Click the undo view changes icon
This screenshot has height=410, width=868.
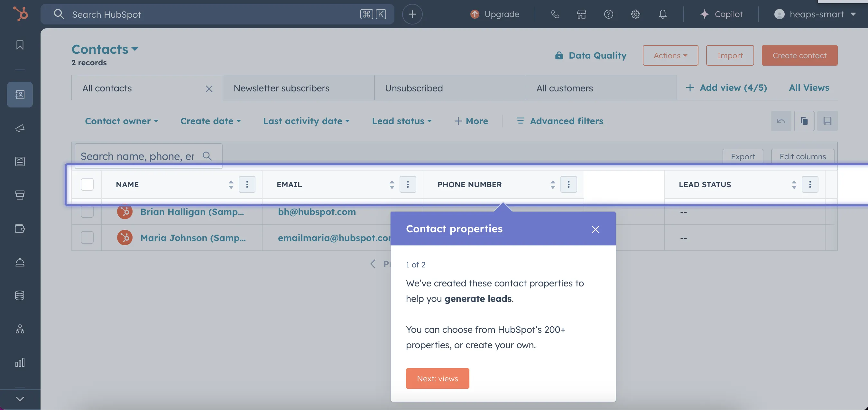781,121
